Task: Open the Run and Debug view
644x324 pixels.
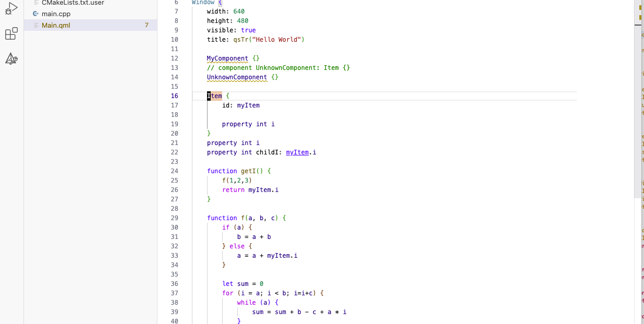Action: (11, 8)
